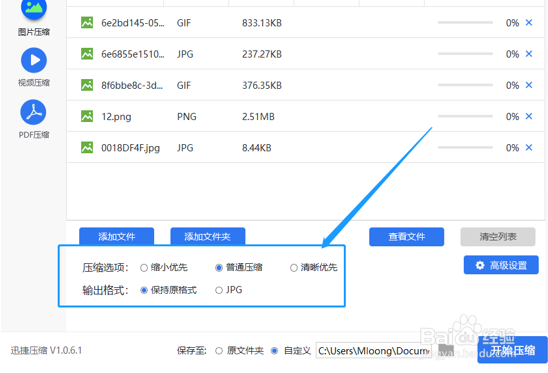Select file name 12.png in list

click(116, 117)
